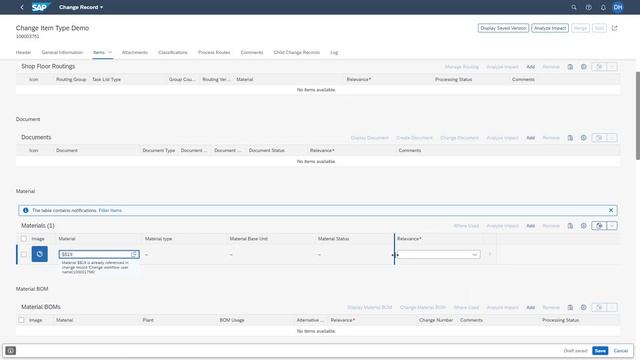This screenshot has width=640, height=360.
Task: Open the notifications bell
Action: coord(603,7)
